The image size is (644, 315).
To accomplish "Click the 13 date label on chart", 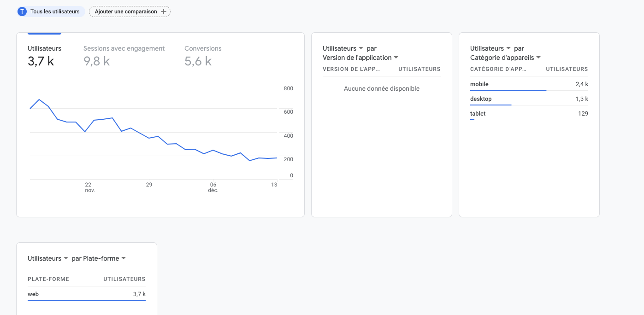I will point(274,185).
